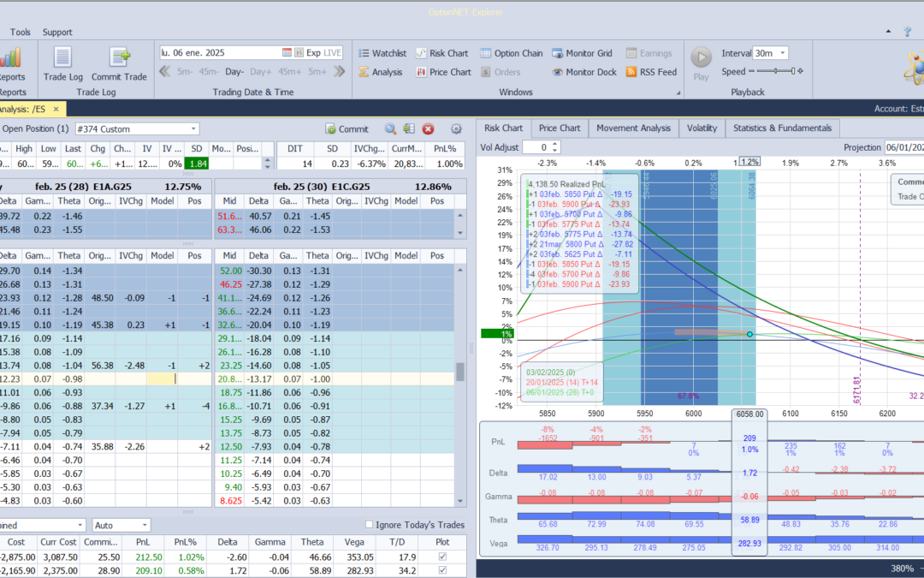Click the 20/01/2025 (14) T+14 legend entry
924x578 pixels.
click(561, 382)
